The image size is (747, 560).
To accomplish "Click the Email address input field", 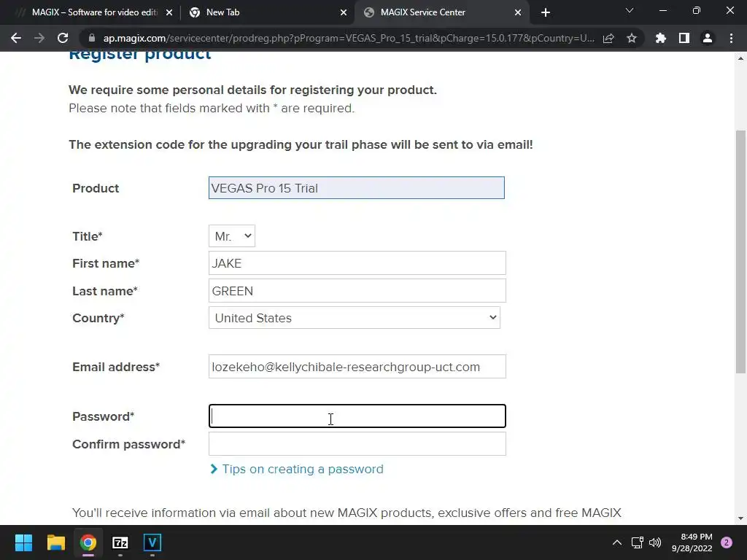I will tap(357, 367).
